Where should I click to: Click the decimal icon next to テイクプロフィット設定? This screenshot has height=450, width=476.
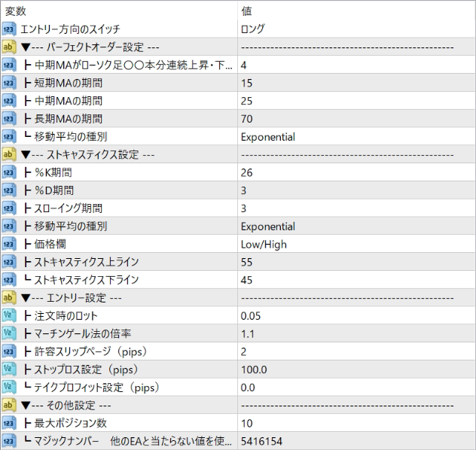tap(9, 387)
